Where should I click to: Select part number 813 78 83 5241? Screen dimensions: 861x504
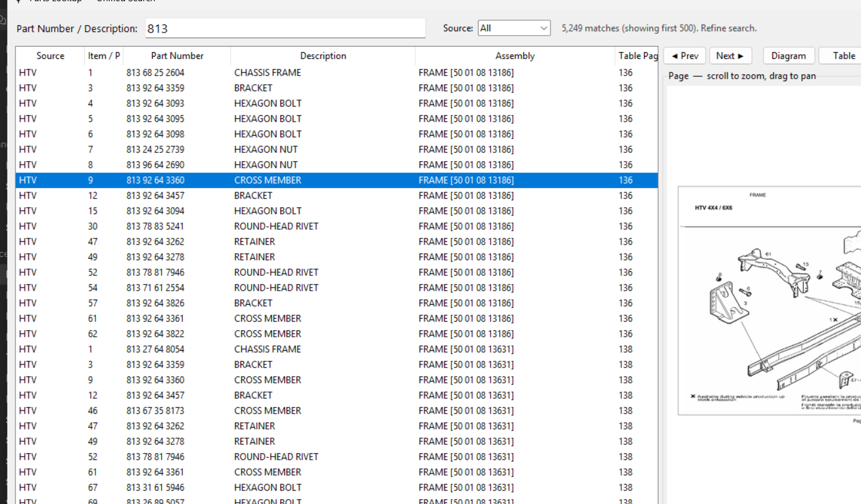click(x=156, y=226)
